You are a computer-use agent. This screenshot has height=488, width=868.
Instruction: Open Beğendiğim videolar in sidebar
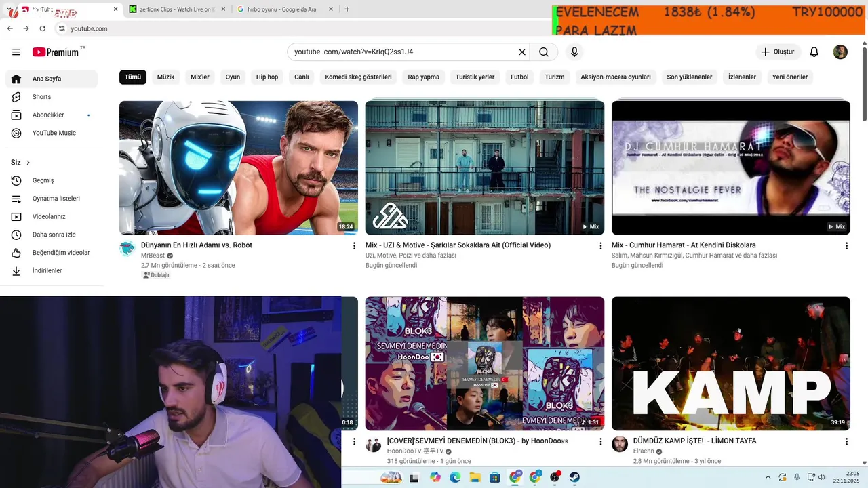(52, 253)
